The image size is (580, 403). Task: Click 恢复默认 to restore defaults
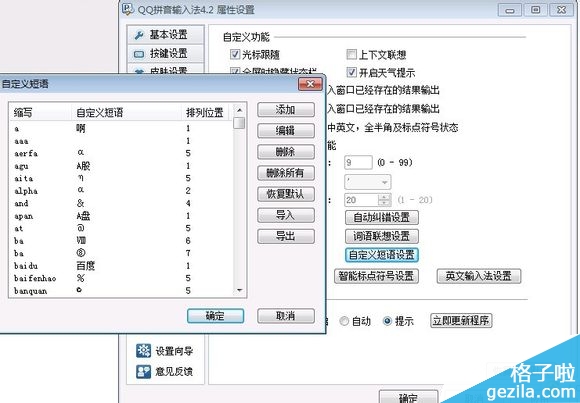coord(286,194)
